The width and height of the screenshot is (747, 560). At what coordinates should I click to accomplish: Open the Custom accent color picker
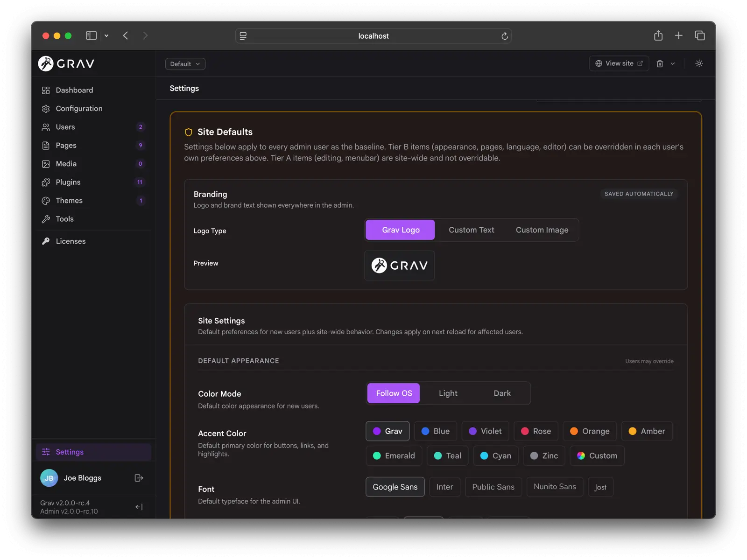597,456
